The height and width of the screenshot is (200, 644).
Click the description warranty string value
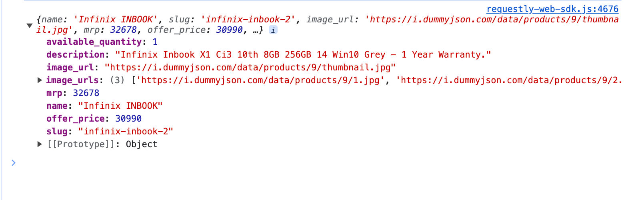303,54
